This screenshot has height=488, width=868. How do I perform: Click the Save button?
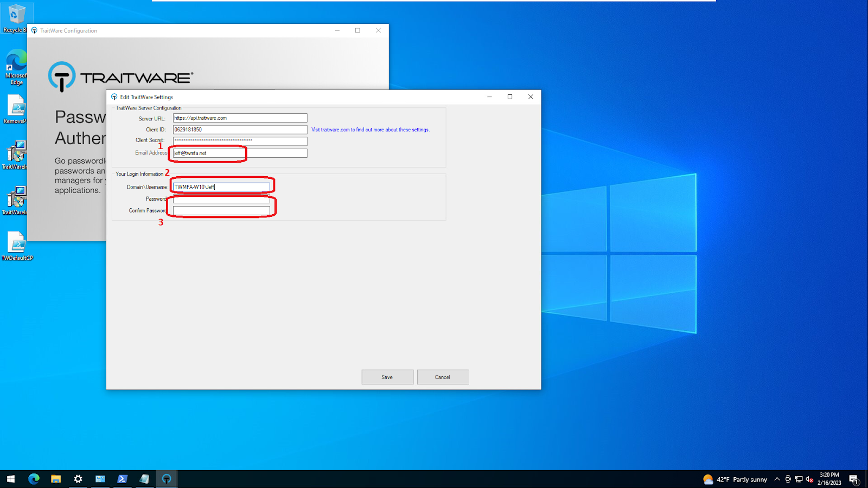click(x=387, y=377)
